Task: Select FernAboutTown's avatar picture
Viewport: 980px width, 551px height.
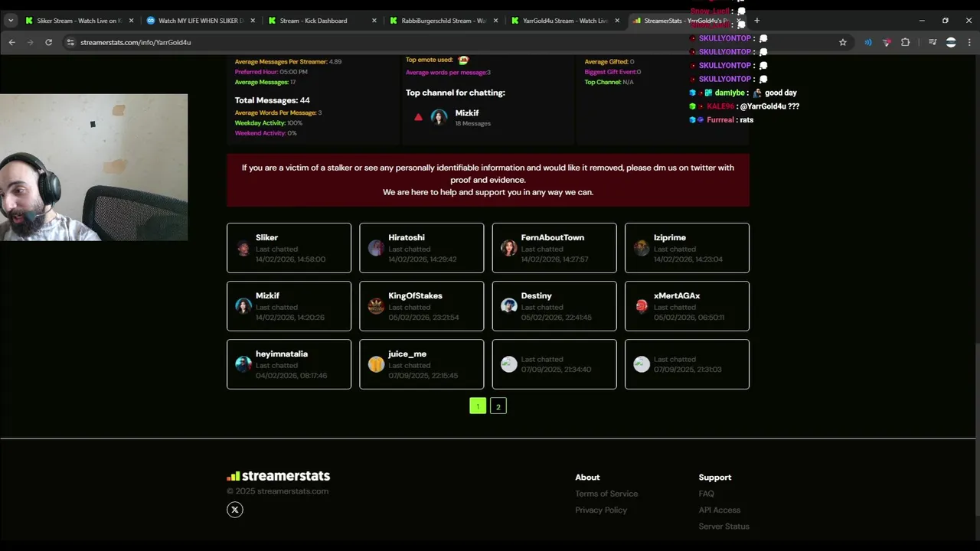Action: [508, 248]
